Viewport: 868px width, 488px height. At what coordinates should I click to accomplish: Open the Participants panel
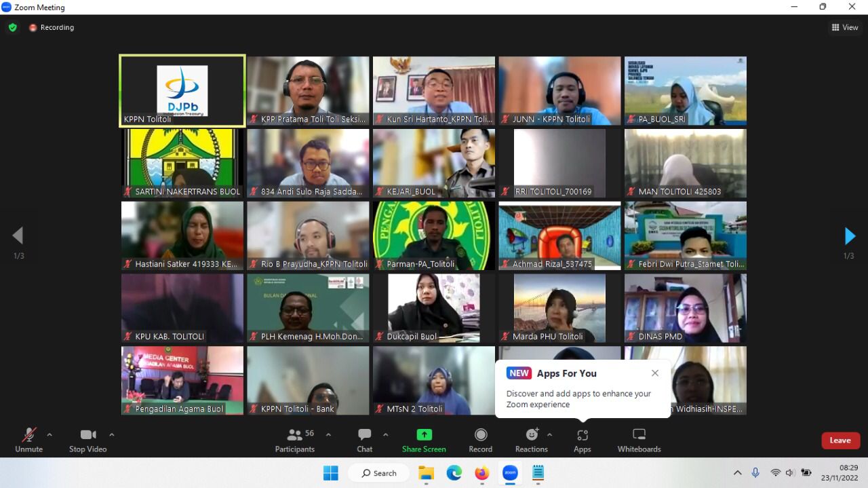pyautogui.click(x=295, y=435)
